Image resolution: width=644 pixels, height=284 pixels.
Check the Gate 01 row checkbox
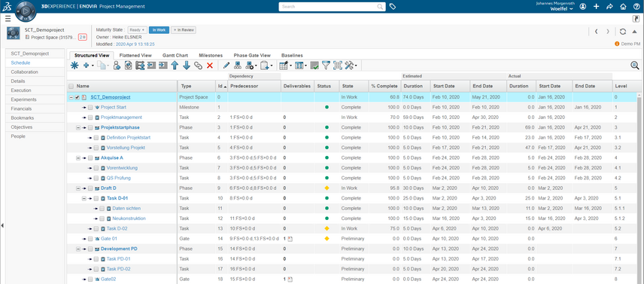click(x=90, y=239)
